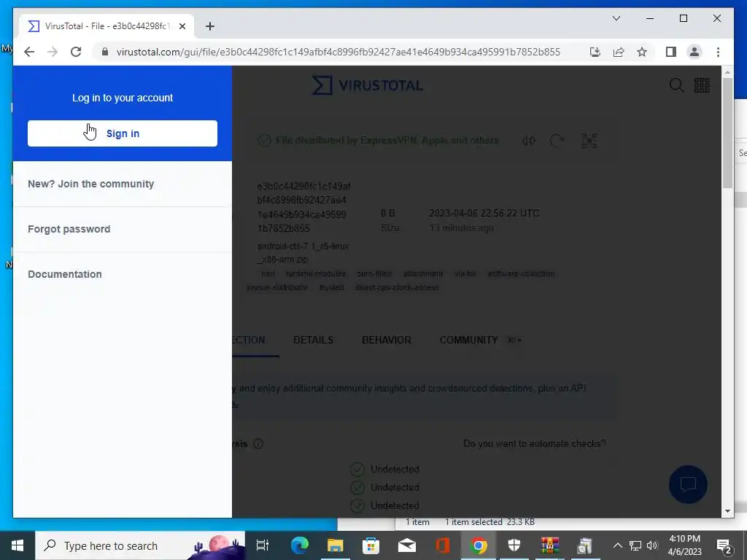Click the address bar URL
Screen dimensions: 747x560
pyautogui.click(x=338, y=52)
